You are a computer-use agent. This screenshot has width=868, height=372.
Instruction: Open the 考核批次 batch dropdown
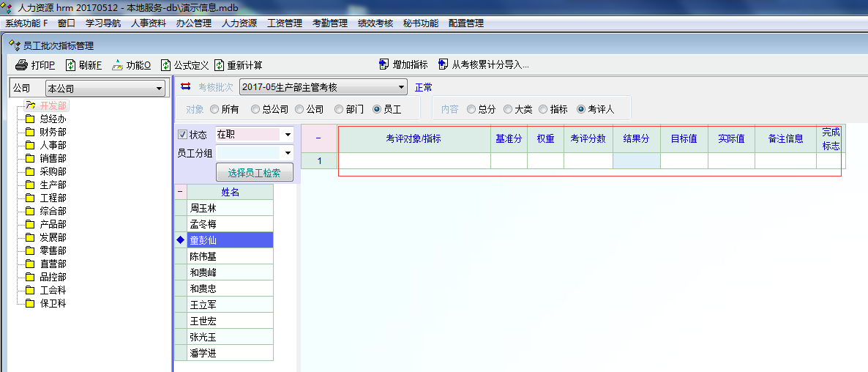(x=401, y=88)
